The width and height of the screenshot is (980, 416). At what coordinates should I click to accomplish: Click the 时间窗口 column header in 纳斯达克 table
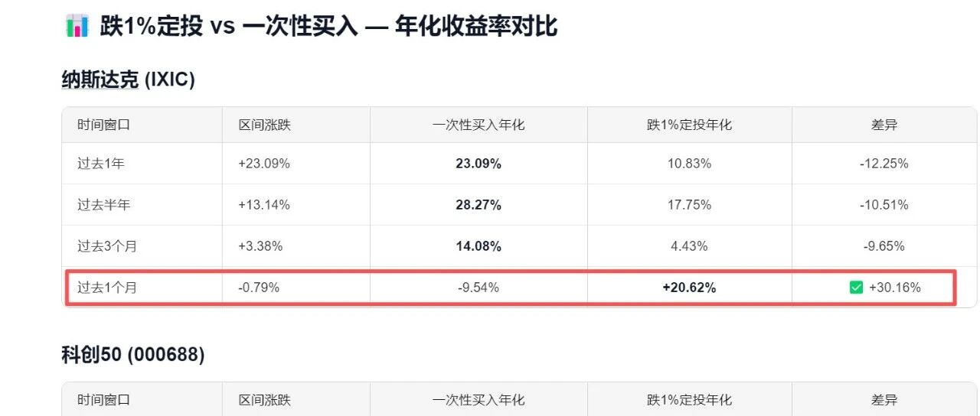103,125
